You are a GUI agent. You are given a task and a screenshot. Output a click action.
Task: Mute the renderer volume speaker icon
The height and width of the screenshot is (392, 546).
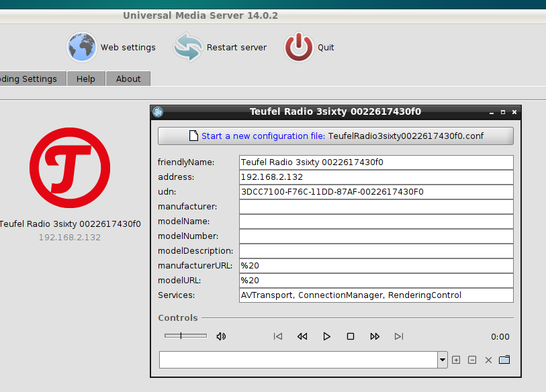pos(221,336)
